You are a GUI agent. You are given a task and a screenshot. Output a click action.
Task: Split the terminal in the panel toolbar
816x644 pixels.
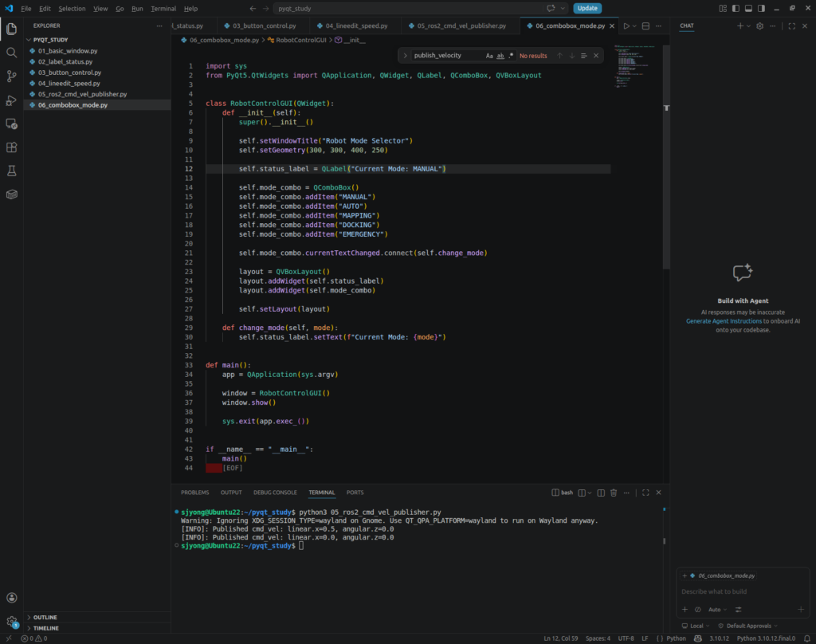pos(601,493)
